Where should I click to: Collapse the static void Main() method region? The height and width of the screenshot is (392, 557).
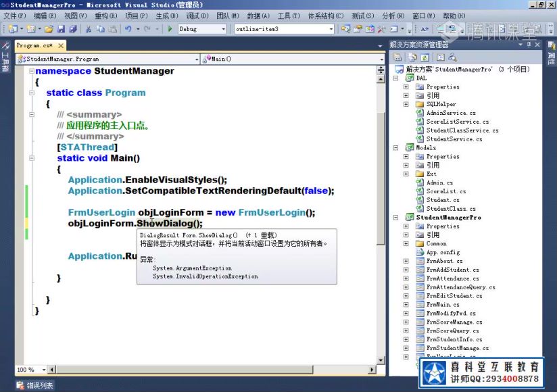[32, 158]
